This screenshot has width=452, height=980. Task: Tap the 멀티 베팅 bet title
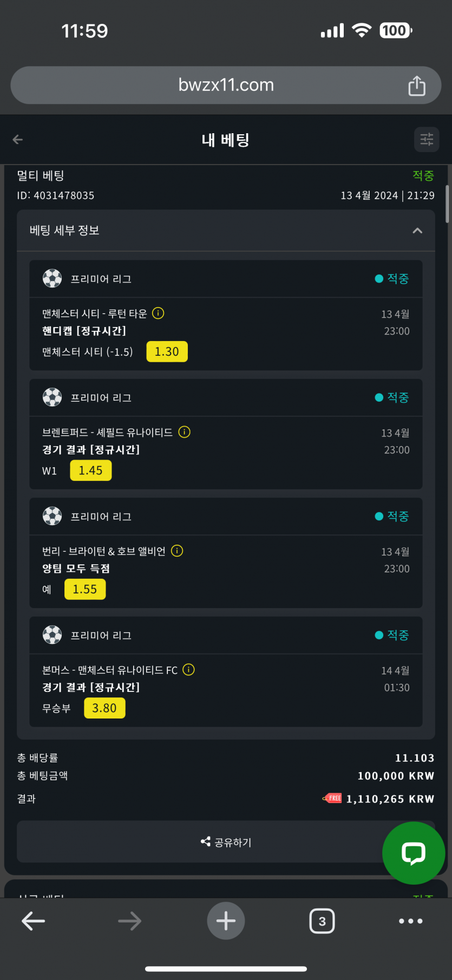coord(41,175)
